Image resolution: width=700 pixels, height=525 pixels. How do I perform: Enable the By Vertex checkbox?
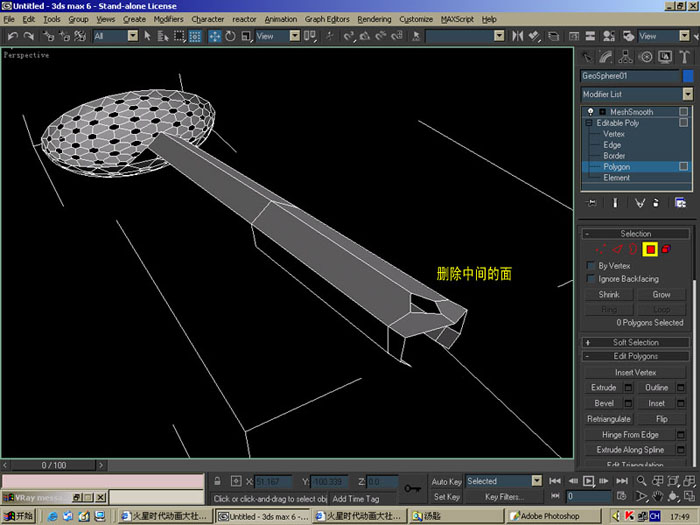pyautogui.click(x=591, y=266)
